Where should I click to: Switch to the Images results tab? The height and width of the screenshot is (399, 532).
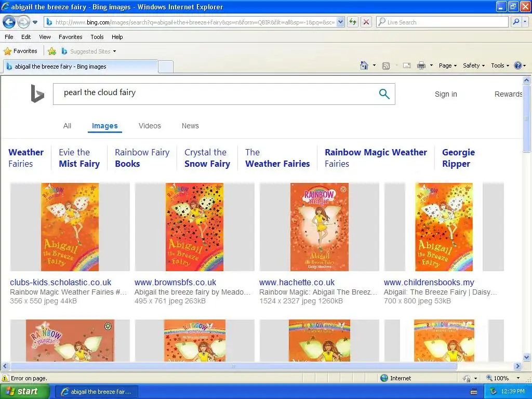click(105, 126)
